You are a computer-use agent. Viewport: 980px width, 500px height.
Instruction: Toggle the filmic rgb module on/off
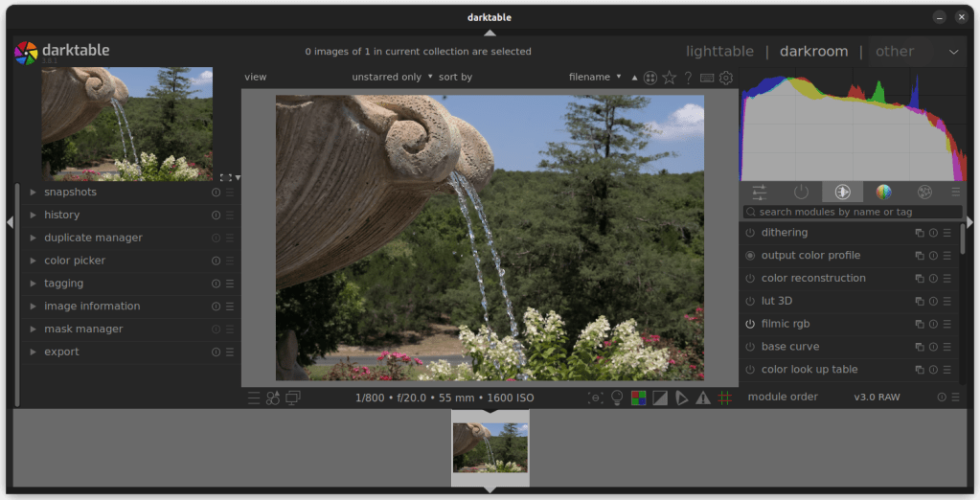pyautogui.click(x=750, y=324)
